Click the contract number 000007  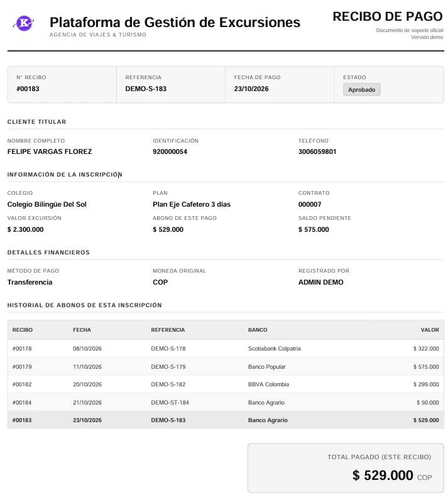pyautogui.click(x=310, y=204)
